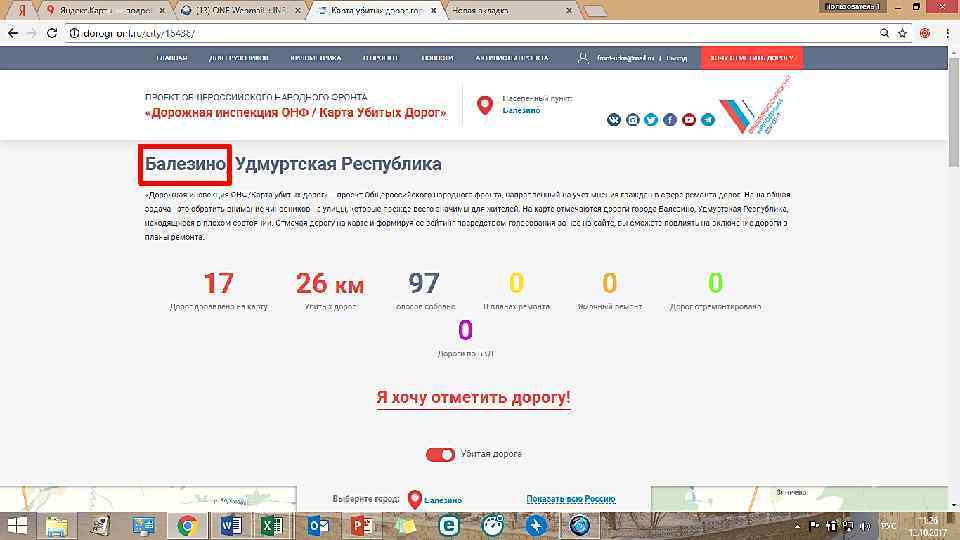Viewport: 960px width, 540px height.
Task: Click the red button in navigation bar
Action: click(752, 58)
